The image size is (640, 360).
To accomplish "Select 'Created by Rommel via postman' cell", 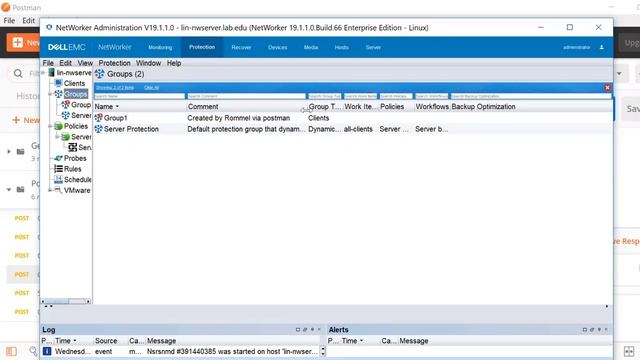I will coord(238,118).
